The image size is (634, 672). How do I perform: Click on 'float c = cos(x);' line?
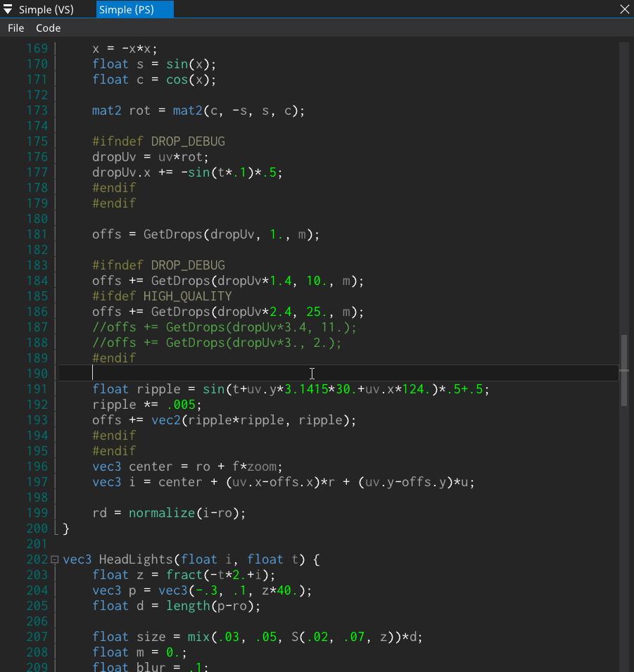click(154, 80)
